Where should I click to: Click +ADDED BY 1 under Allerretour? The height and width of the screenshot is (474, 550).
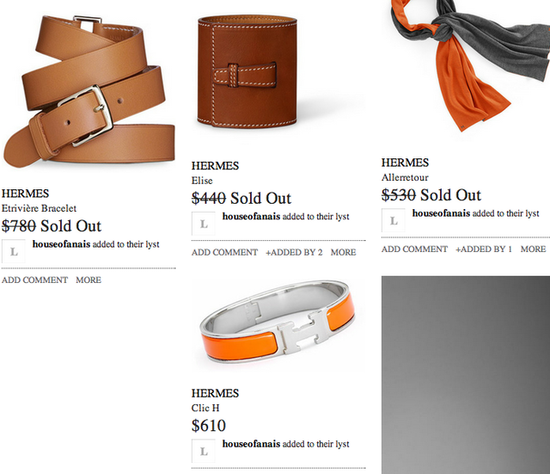[484, 249]
